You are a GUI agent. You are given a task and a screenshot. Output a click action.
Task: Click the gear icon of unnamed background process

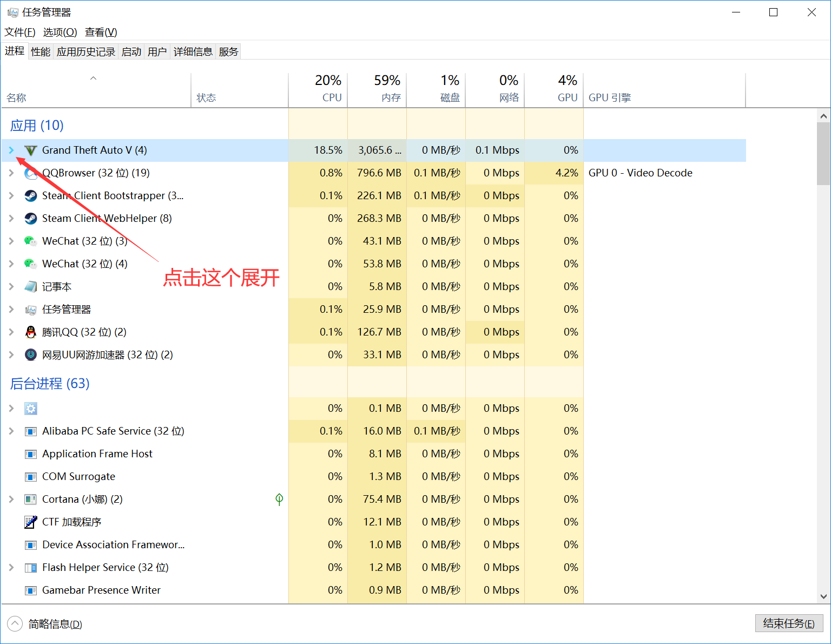(31, 409)
